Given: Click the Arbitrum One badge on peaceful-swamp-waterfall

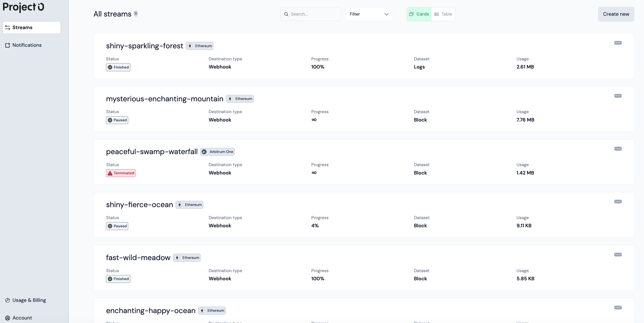Looking at the screenshot, I should tap(217, 152).
